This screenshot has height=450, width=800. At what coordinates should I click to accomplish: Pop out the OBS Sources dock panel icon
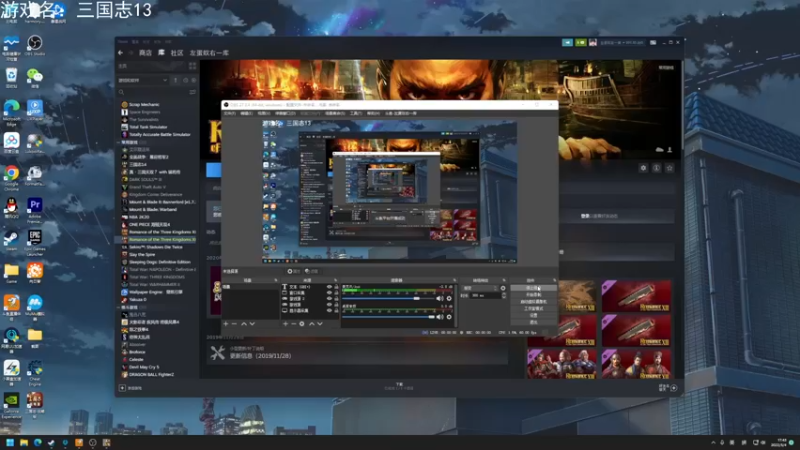pos(336,280)
